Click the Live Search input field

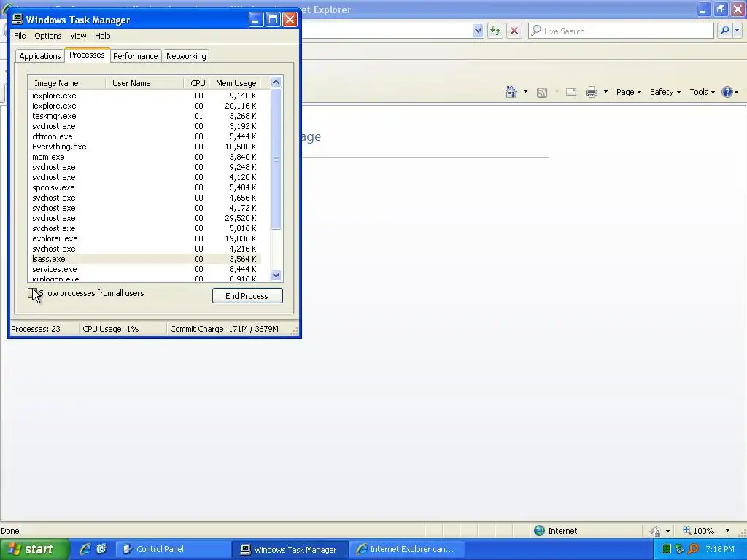(621, 31)
